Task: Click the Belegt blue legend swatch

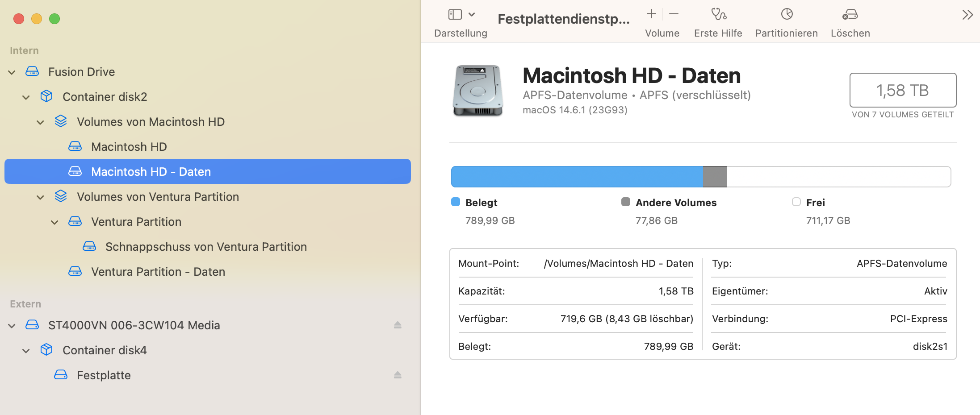Action: pos(456,202)
